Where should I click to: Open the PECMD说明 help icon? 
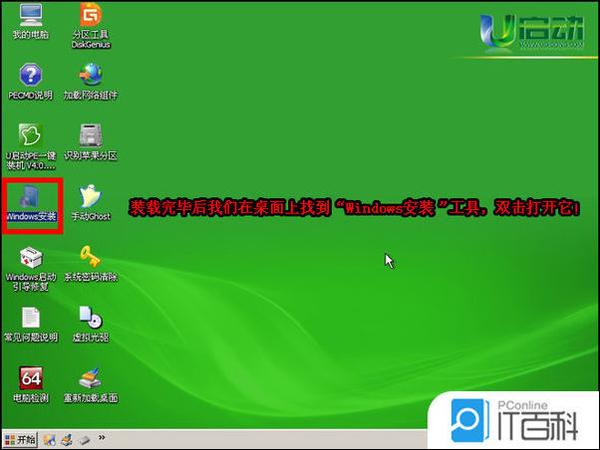[x=30, y=76]
